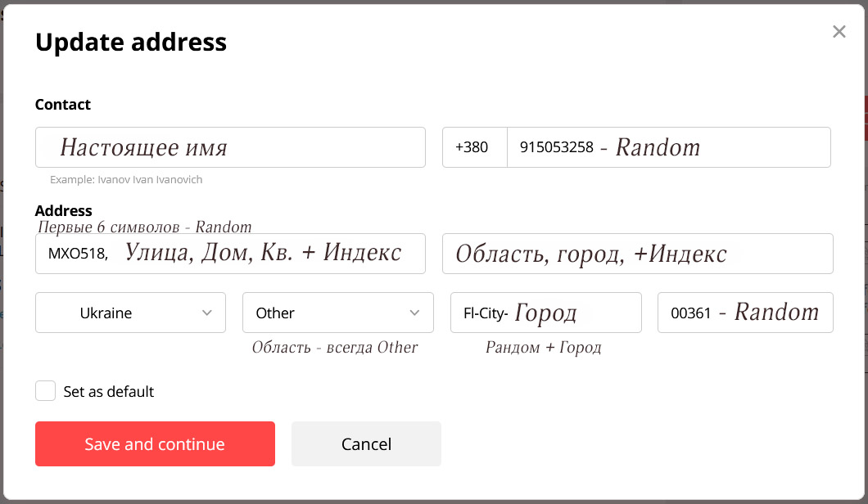Screen dimensions: 868x504
Task: Click the contact name input field
Action: (230, 147)
